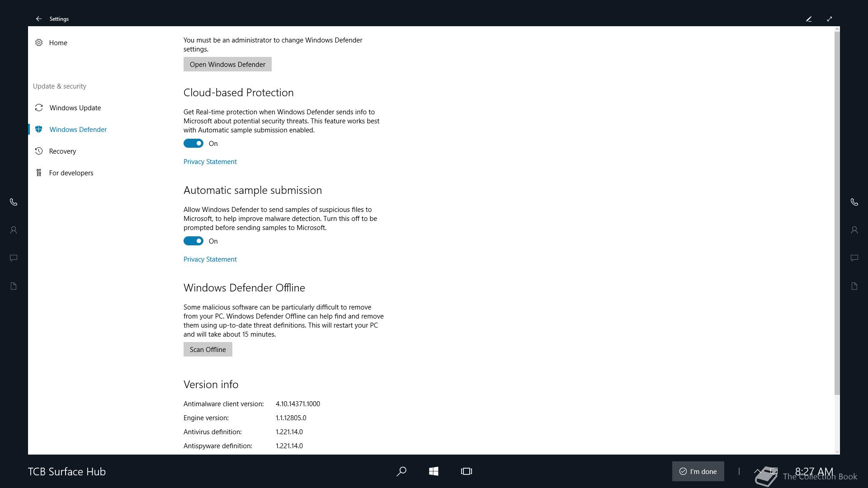The image size is (868, 488).
Task: Click the Windows Update refresh icon
Action: 39,108
